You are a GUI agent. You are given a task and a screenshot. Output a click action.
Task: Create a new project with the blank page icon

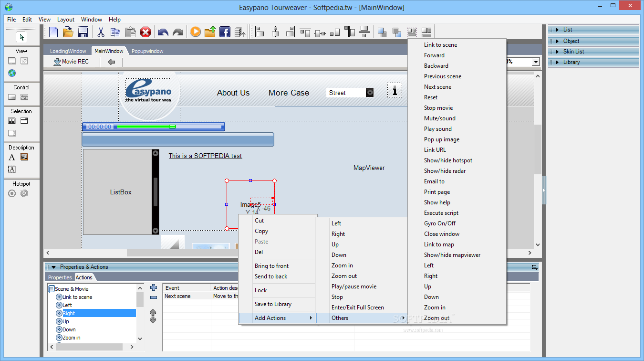(53, 32)
